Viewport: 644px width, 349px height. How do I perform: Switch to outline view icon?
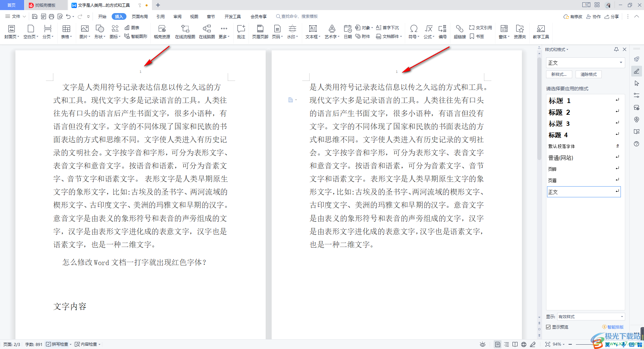click(x=506, y=344)
